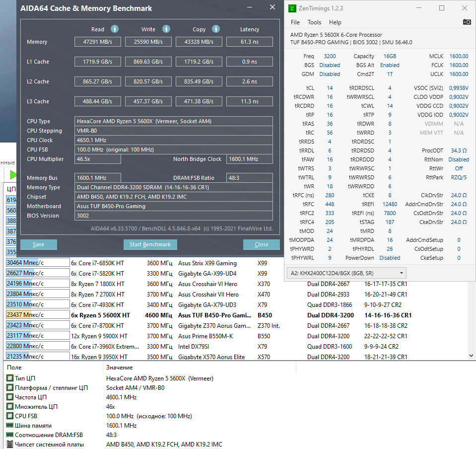Click the memory icon beside Шина памяти
The image size is (476, 449).
10,425
